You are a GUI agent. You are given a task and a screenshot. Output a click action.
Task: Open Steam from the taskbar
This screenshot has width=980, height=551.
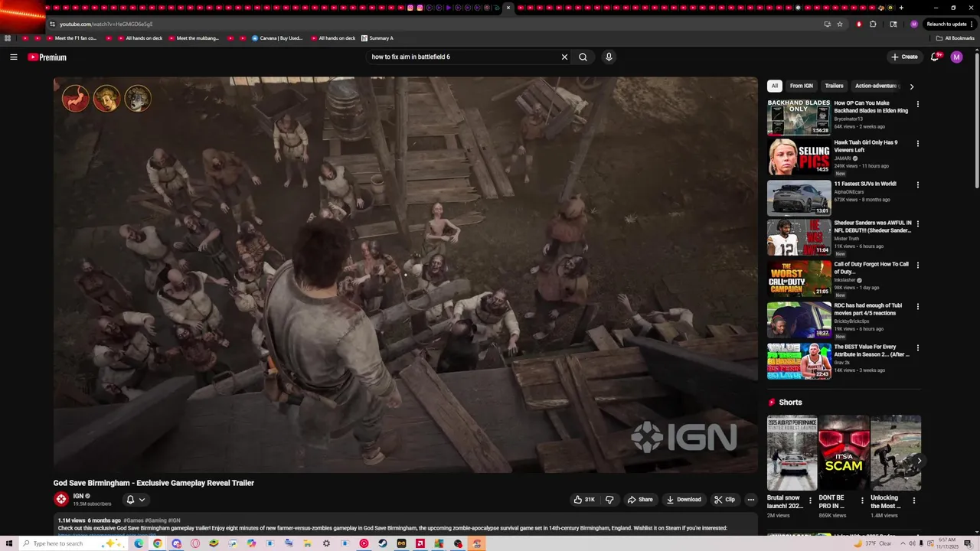pos(383,543)
